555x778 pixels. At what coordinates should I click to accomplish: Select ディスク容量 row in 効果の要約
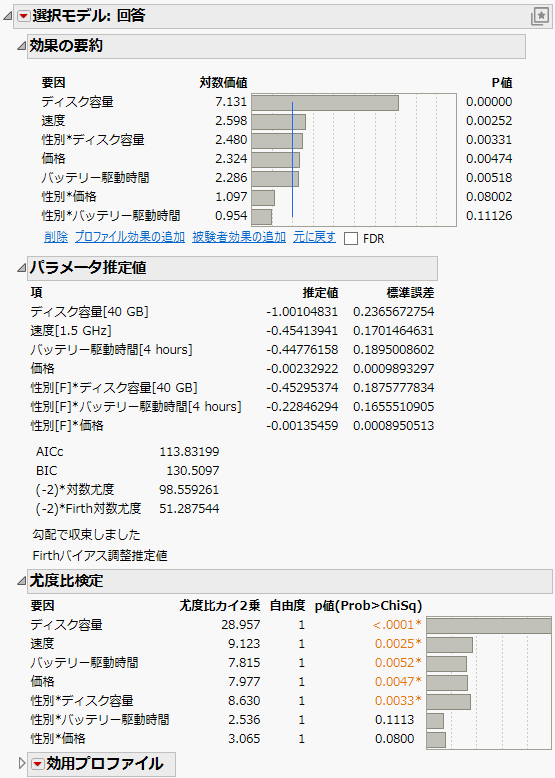pos(77,102)
